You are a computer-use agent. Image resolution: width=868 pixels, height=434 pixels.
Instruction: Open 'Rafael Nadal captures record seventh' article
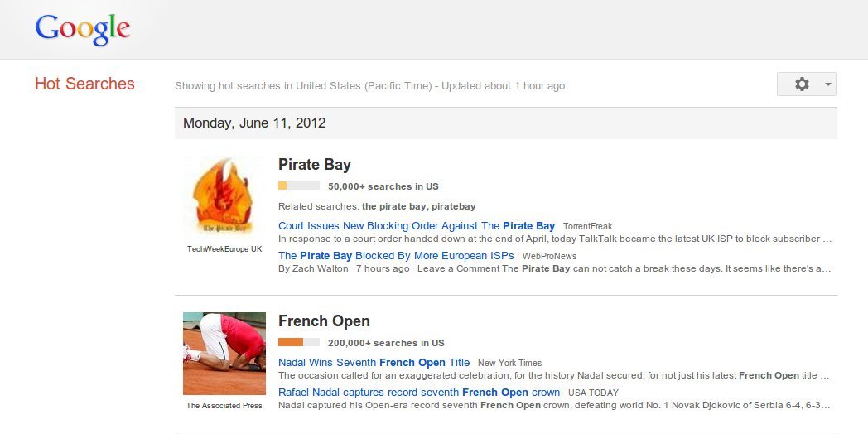[419, 392]
